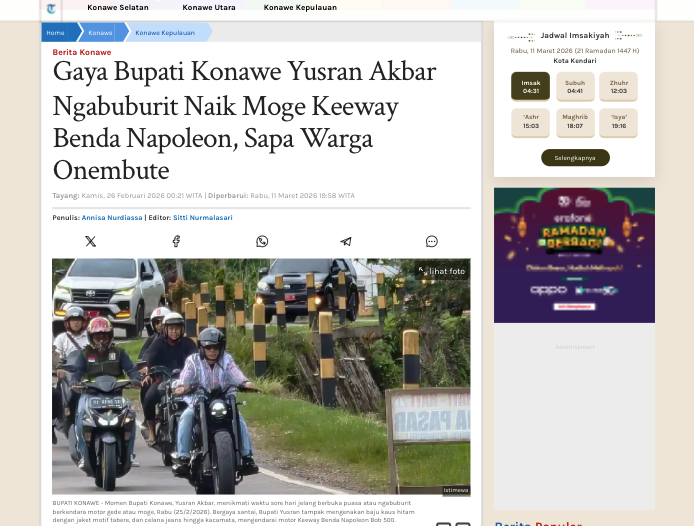The image size is (694, 526).
Task: Share article via WhatsApp icon
Action: point(262,241)
